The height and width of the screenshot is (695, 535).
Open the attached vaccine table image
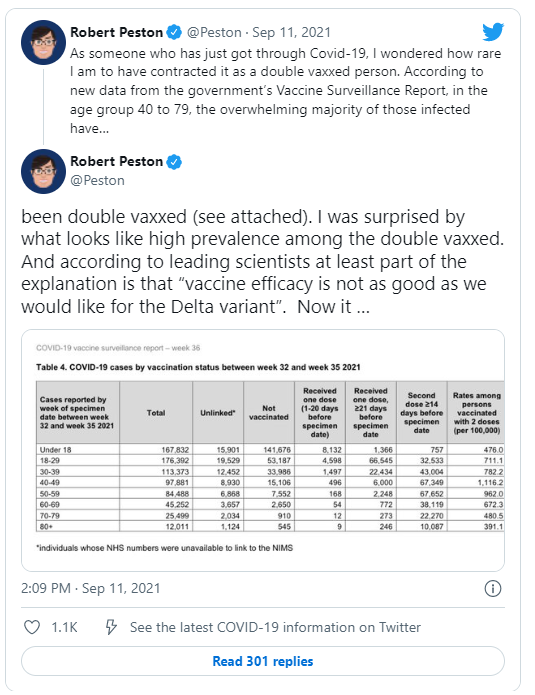263,450
